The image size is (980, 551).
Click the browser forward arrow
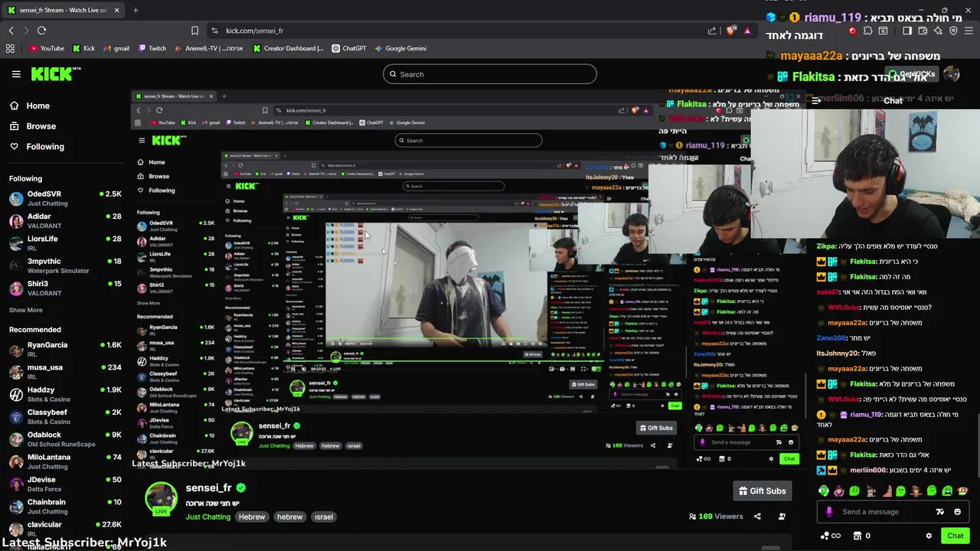[x=25, y=31]
